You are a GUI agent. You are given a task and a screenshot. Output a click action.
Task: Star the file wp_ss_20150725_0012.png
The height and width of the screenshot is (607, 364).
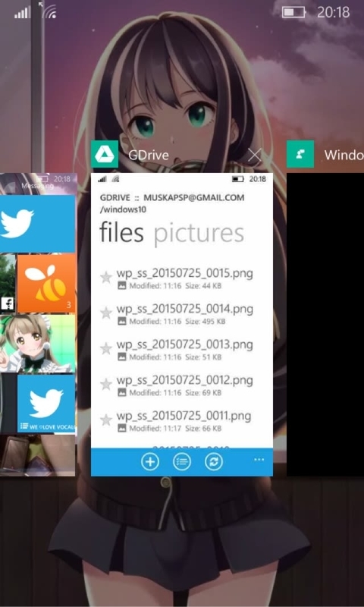tap(106, 384)
